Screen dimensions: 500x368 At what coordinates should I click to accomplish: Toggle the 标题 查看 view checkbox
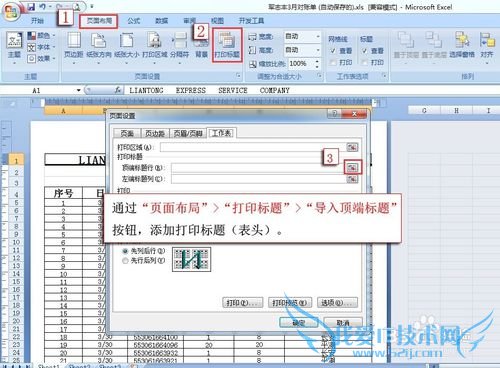pos(365,51)
